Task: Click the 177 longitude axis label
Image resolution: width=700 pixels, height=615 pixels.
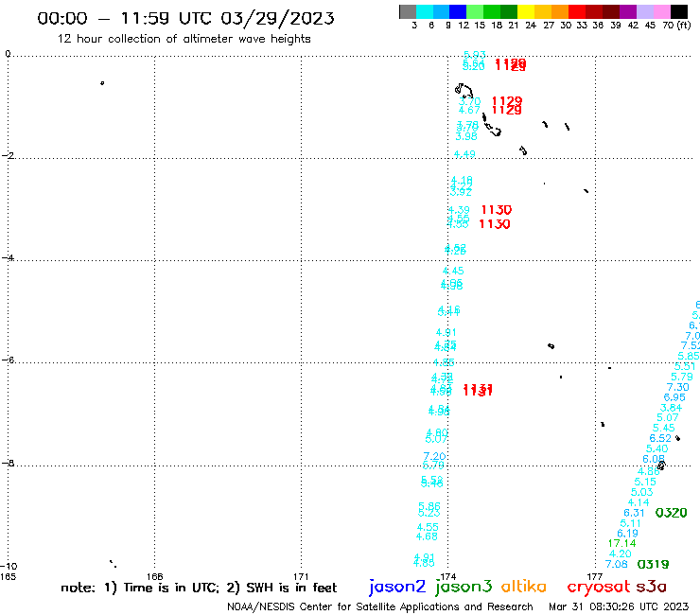Action: (595, 576)
